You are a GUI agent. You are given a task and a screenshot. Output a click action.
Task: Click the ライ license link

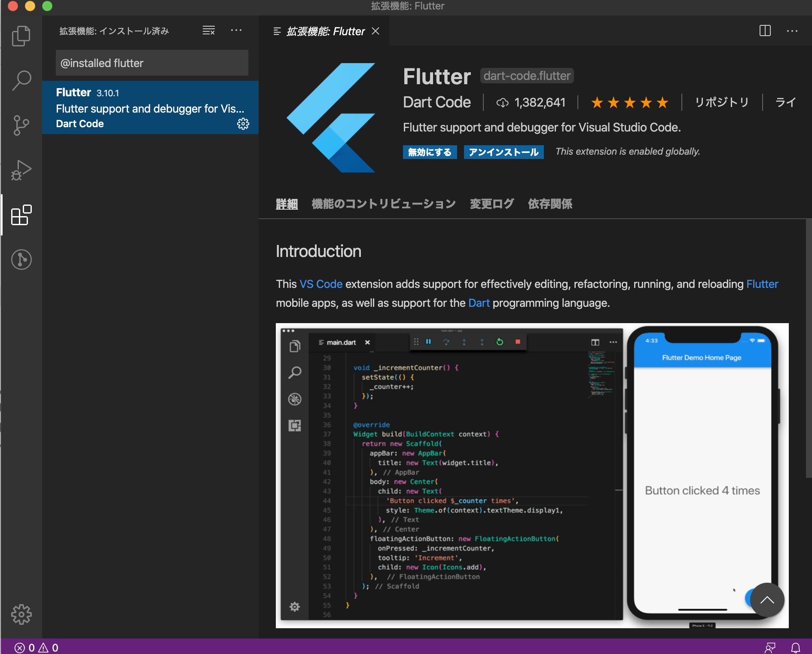point(786,102)
